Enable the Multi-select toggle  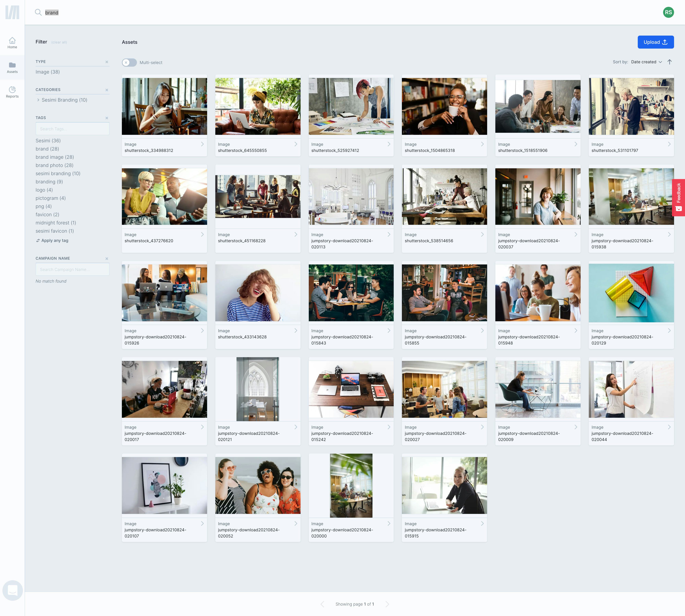tap(129, 63)
